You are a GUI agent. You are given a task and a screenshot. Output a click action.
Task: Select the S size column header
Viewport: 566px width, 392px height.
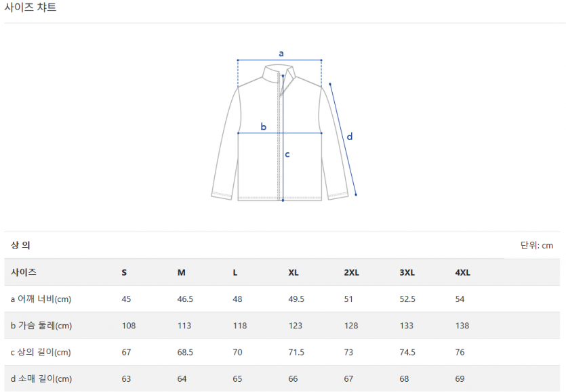point(124,272)
